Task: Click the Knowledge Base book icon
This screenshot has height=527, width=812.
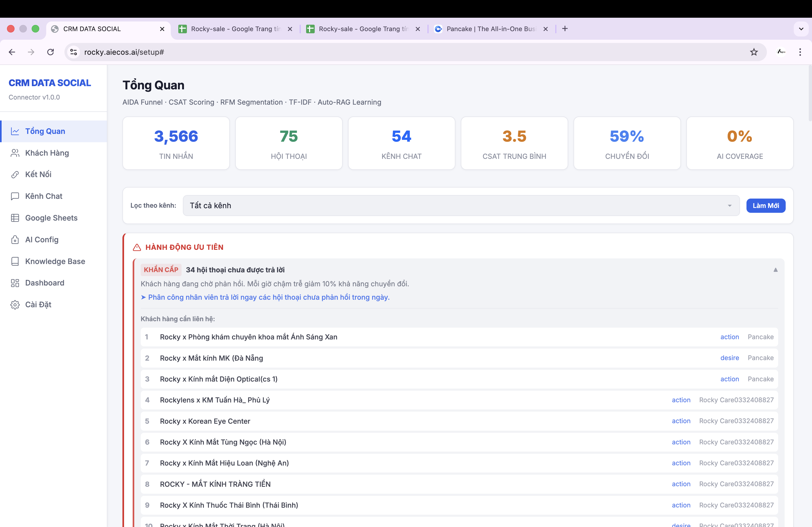Action: (x=15, y=261)
